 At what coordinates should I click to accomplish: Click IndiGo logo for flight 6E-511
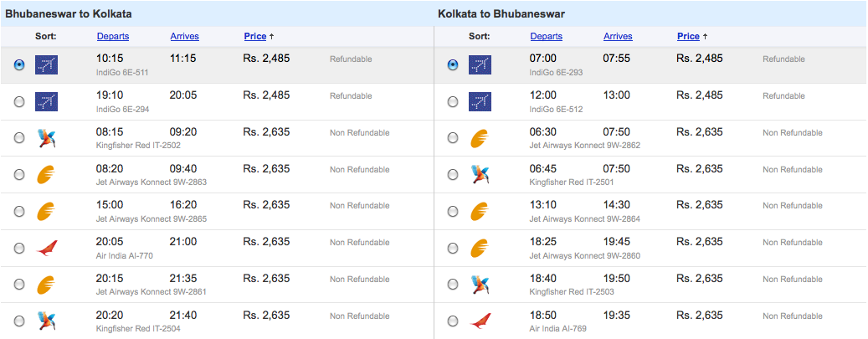pos(47,65)
